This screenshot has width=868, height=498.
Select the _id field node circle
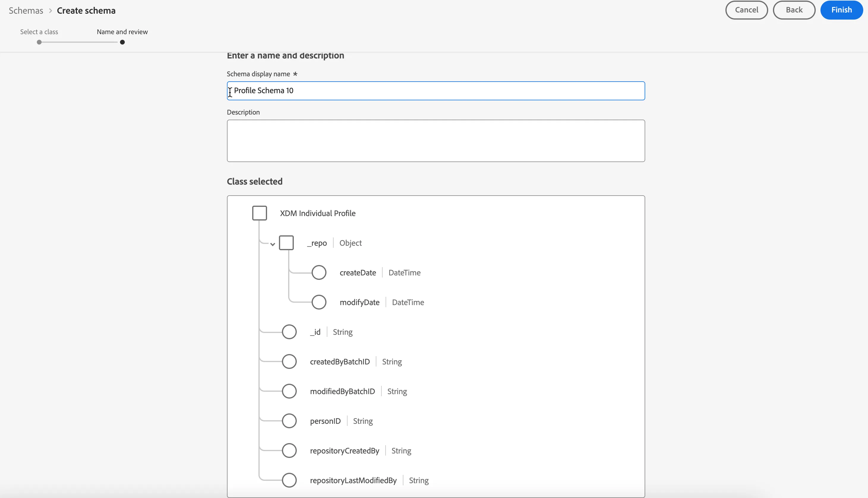coord(289,332)
